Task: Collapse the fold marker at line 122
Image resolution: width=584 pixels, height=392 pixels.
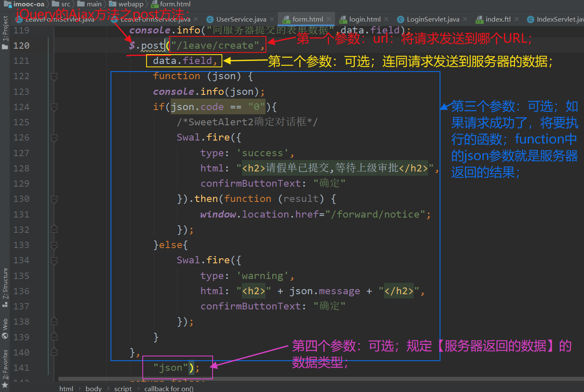Action: [x=54, y=76]
